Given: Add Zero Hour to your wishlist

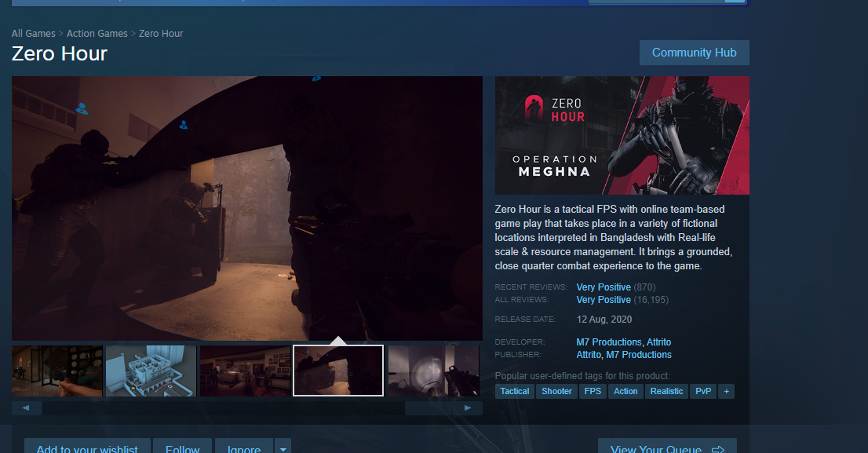Looking at the screenshot, I should [87, 449].
